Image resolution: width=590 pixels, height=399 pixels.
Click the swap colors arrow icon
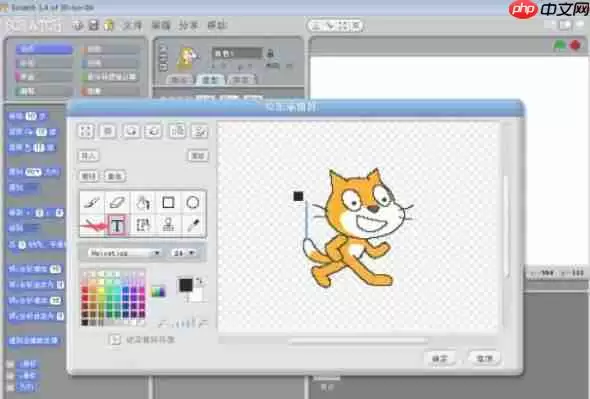point(199,280)
